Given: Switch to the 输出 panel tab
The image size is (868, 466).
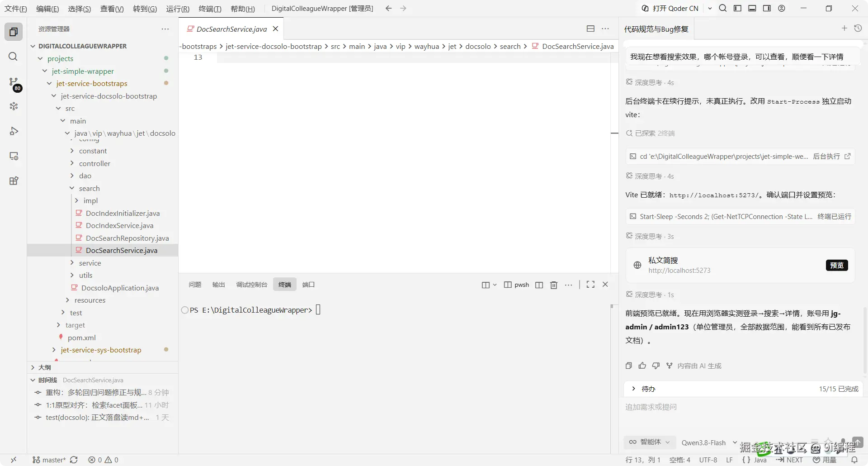Looking at the screenshot, I should [218, 285].
